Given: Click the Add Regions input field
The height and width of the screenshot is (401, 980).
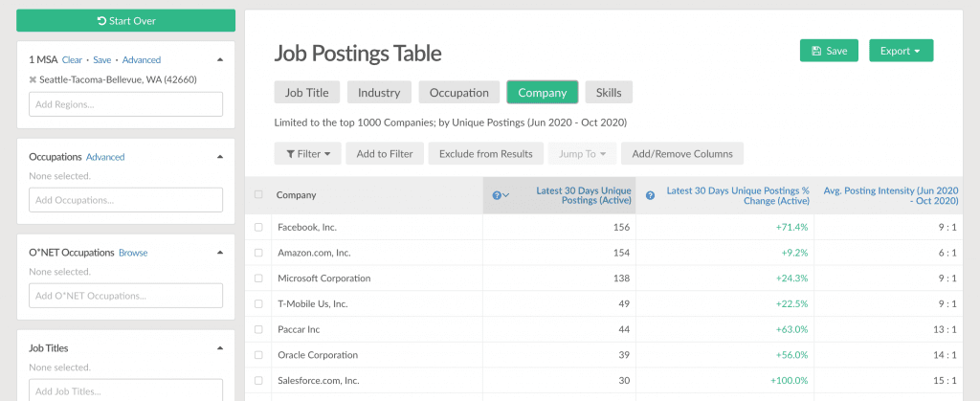Looking at the screenshot, I should pos(125,104).
